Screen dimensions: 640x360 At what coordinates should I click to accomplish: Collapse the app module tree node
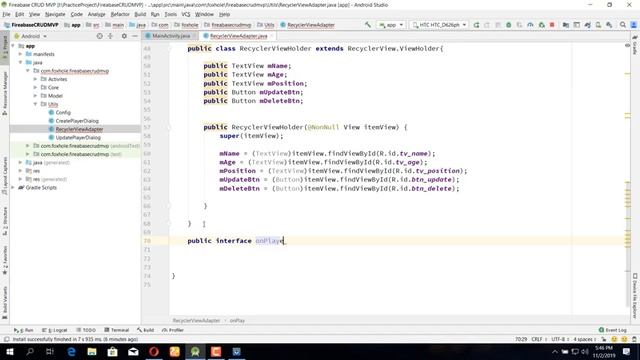coord(13,46)
